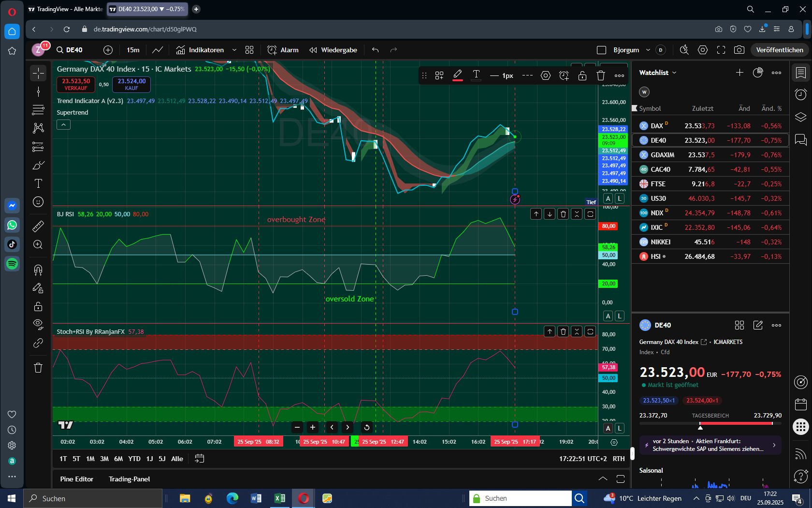This screenshot has width=812, height=508.
Task: Toggle log scale L on RSI pane
Action: click(x=620, y=316)
